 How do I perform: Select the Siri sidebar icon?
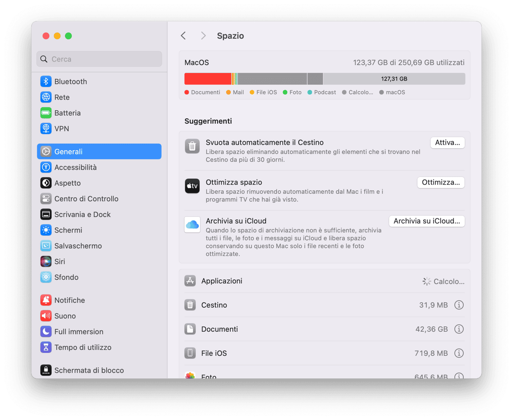pyautogui.click(x=46, y=262)
